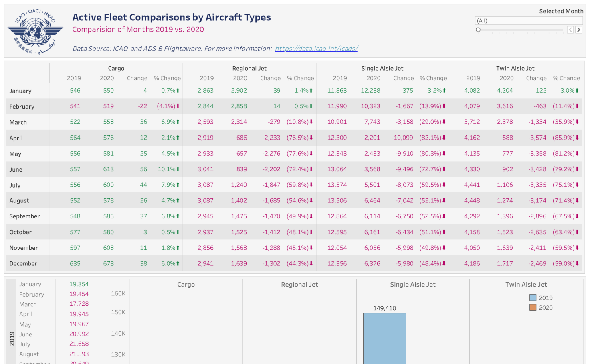Click Twin Aisle January change 122
Image resolution: width=590 pixels, height=364 pixels.
pos(541,91)
